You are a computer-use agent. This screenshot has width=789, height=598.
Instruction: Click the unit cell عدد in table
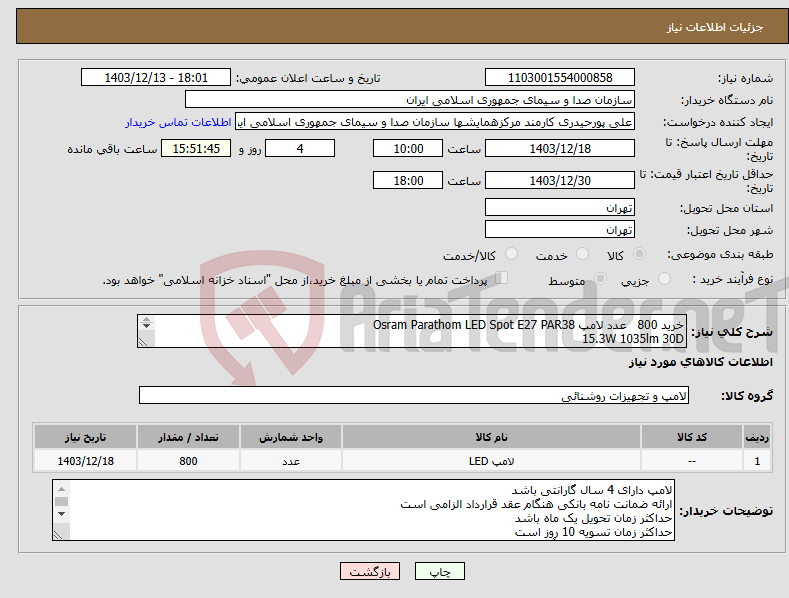click(x=291, y=461)
